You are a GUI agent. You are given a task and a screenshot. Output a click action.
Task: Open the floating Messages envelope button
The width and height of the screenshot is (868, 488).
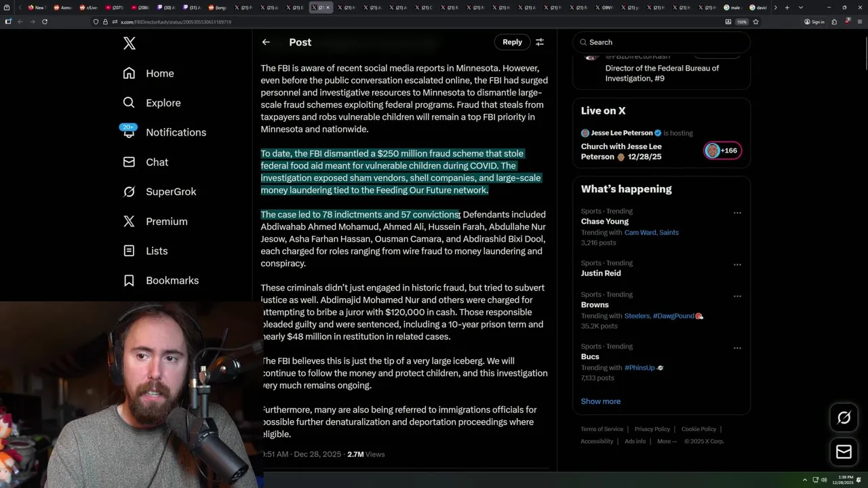point(844,452)
